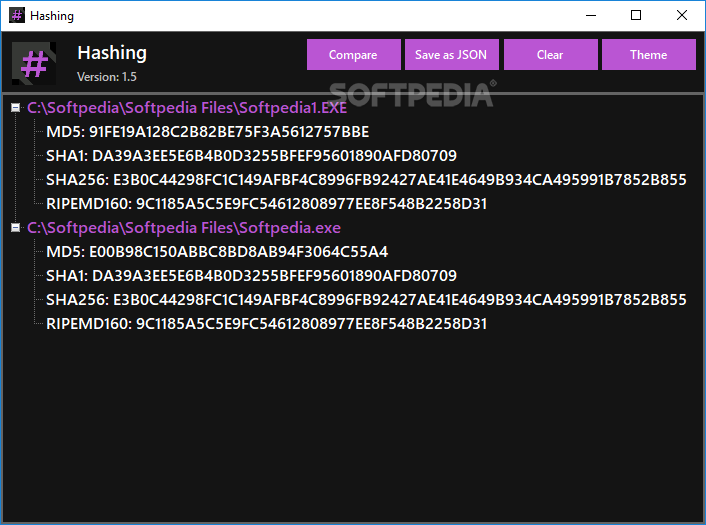This screenshot has height=525, width=706.
Task: Save hashes with Save as JSON
Action: [x=452, y=54]
